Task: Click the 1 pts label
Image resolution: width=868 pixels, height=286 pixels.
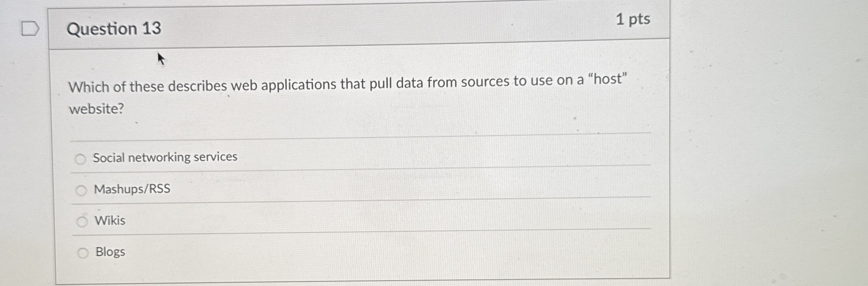Action: point(635,19)
